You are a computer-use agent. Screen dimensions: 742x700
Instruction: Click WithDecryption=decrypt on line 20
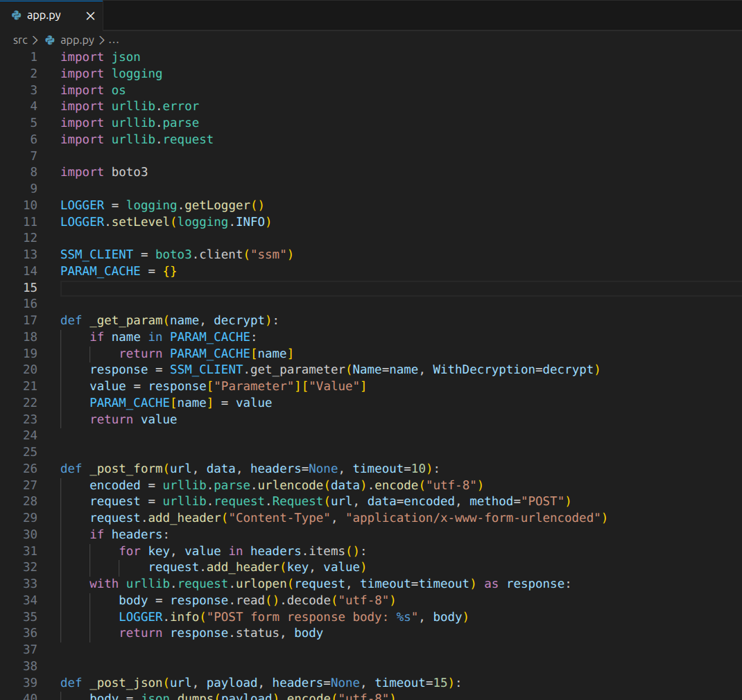[x=512, y=370]
